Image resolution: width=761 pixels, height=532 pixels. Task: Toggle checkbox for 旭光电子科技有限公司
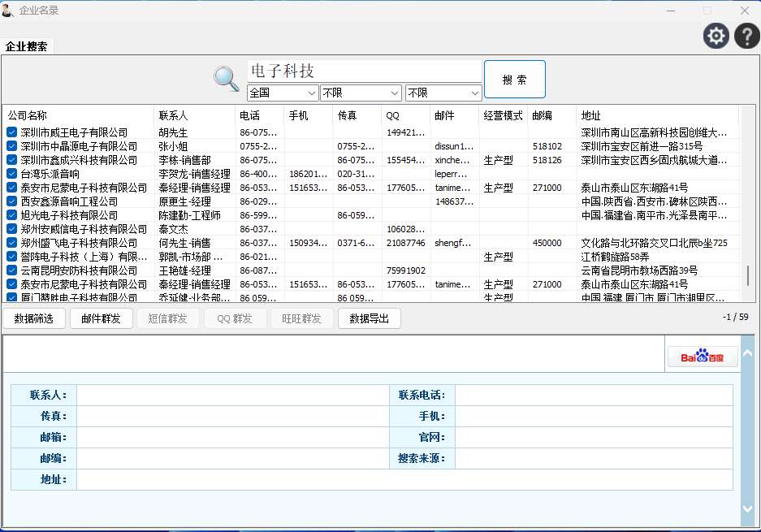pos(12,215)
